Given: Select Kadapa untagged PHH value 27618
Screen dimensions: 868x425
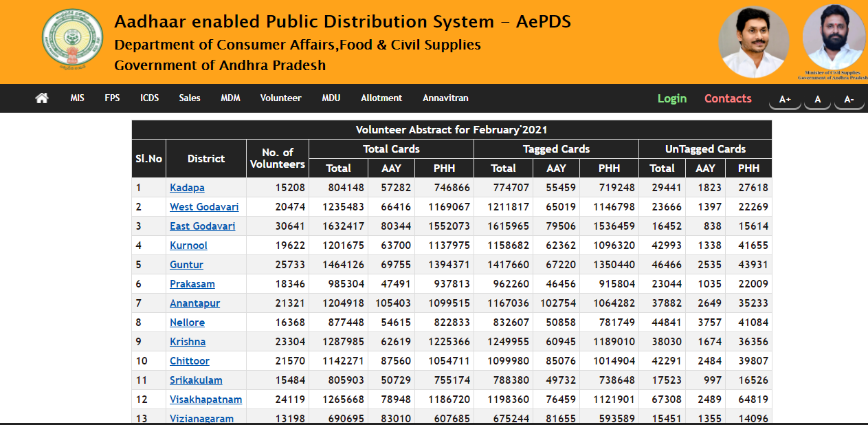Looking at the screenshot, I should tap(753, 188).
